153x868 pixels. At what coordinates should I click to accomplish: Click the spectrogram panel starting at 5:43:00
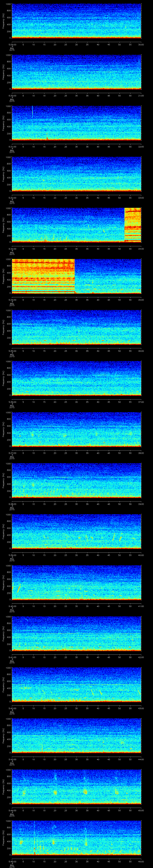click(77, 736)
